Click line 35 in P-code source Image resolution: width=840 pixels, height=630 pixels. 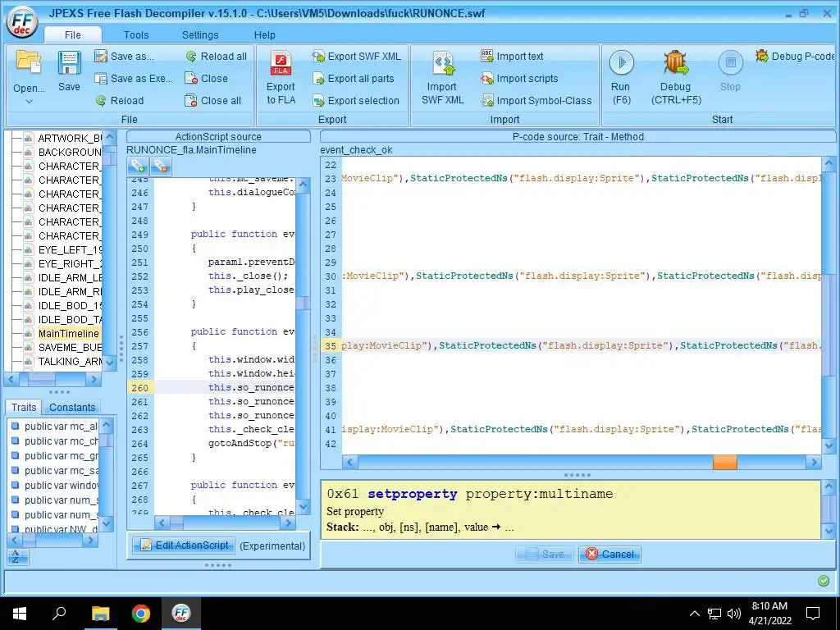tap(571, 345)
